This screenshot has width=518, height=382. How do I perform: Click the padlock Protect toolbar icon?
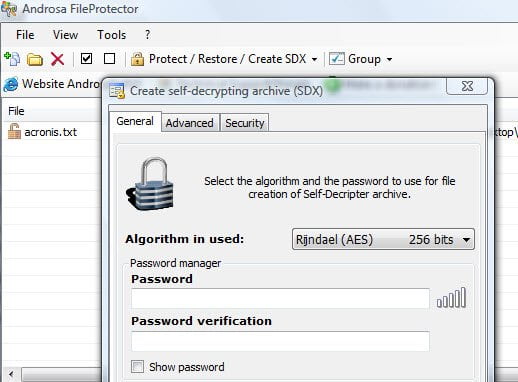(137, 59)
